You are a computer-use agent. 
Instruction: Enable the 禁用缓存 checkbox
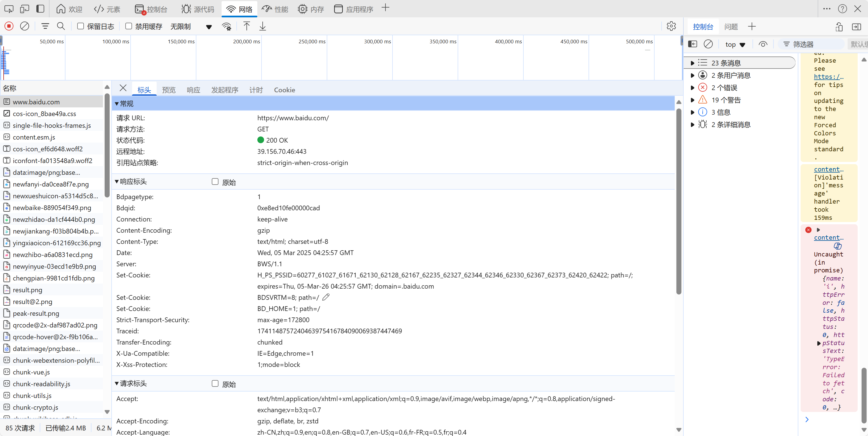[x=129, y=26]
